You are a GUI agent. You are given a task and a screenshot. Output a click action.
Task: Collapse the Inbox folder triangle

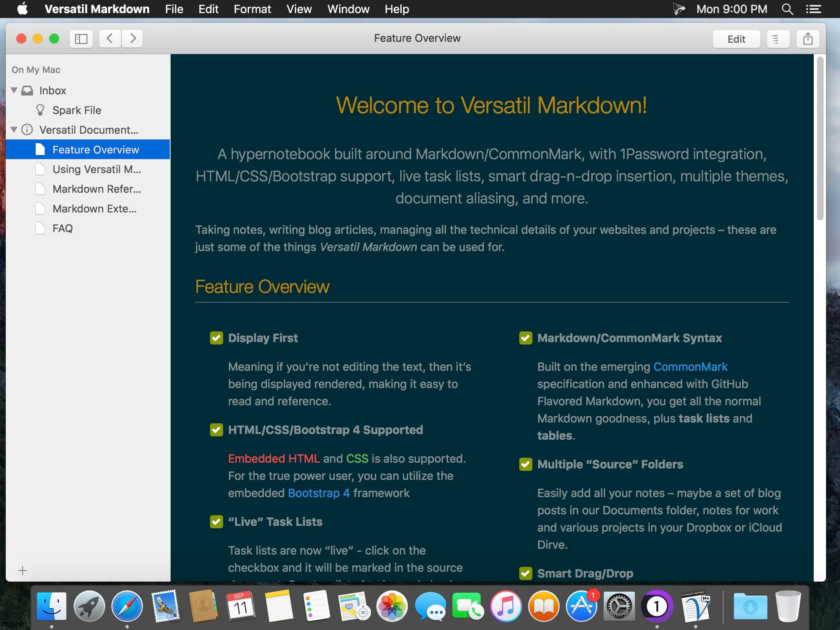(14, 90)
